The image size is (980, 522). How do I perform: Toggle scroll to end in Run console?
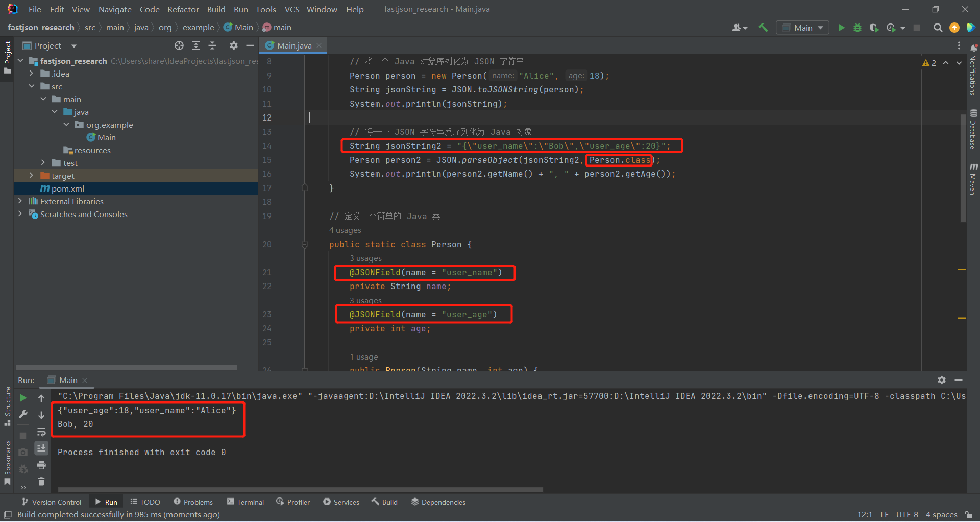(x=41, y=448)
